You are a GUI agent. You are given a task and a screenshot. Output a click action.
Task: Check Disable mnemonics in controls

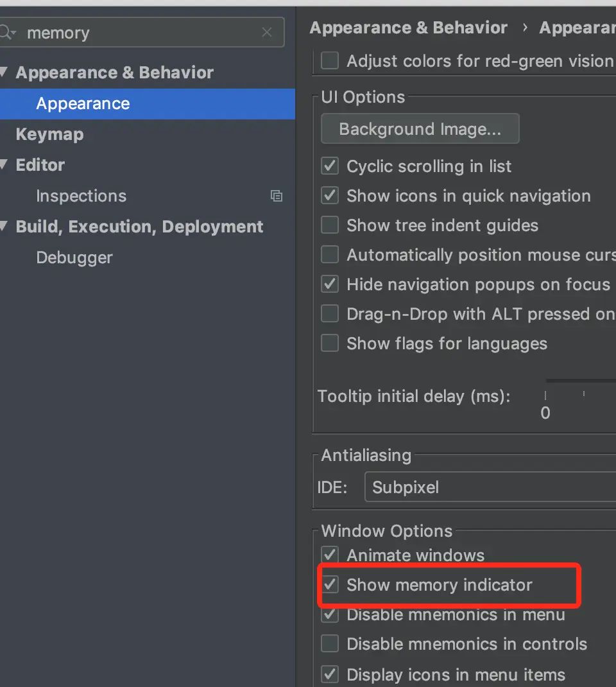tap(330, 644)
